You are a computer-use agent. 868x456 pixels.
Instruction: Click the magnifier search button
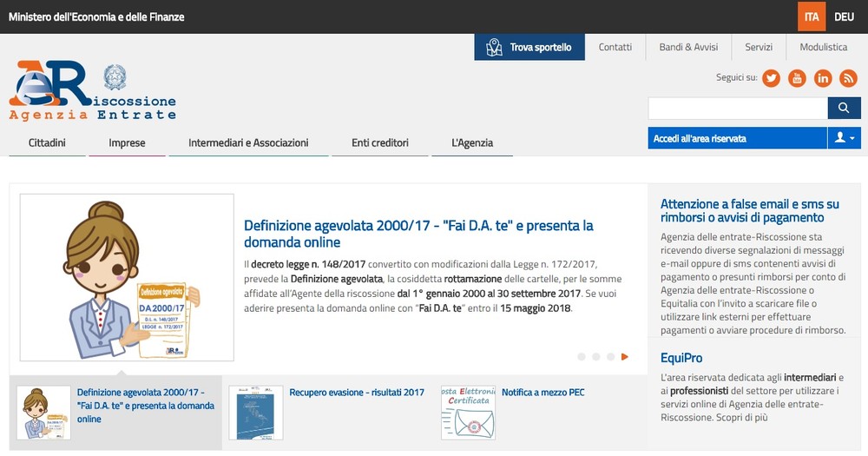[x=844, y=108]
